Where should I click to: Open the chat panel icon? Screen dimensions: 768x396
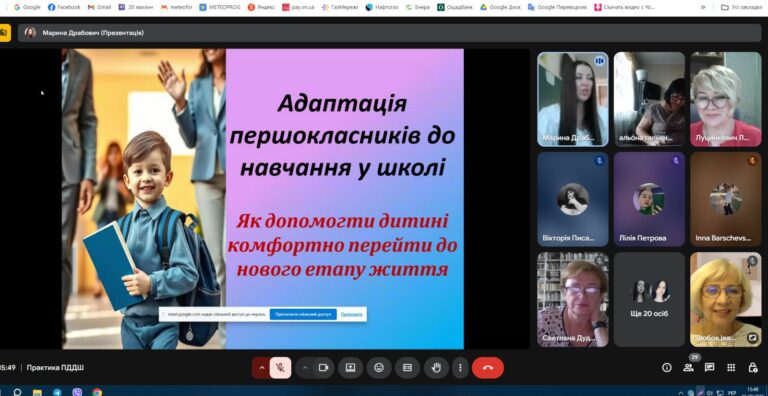coord(709,368)
